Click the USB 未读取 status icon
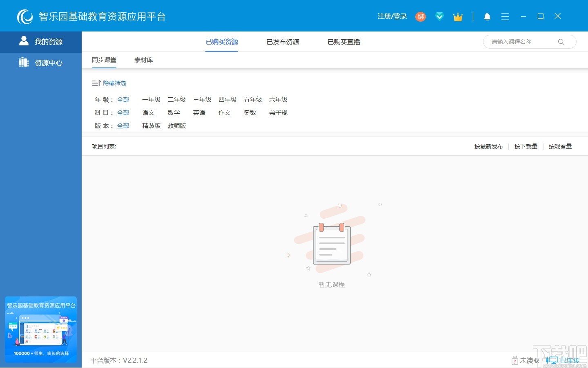 tap(514, 360)
